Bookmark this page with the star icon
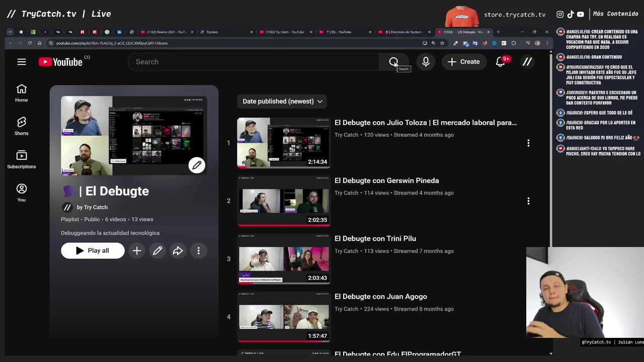Viewport: 644px width, 362px height. (442, 43)
